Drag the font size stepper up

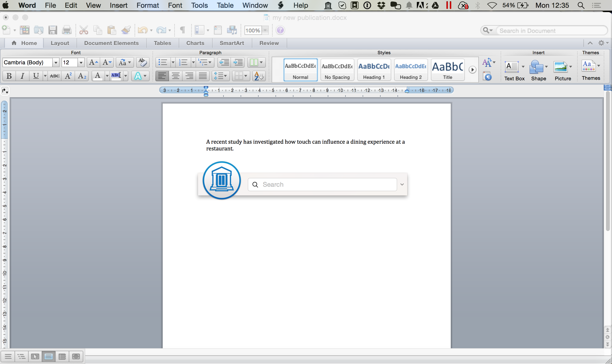[x=93, y=62]
